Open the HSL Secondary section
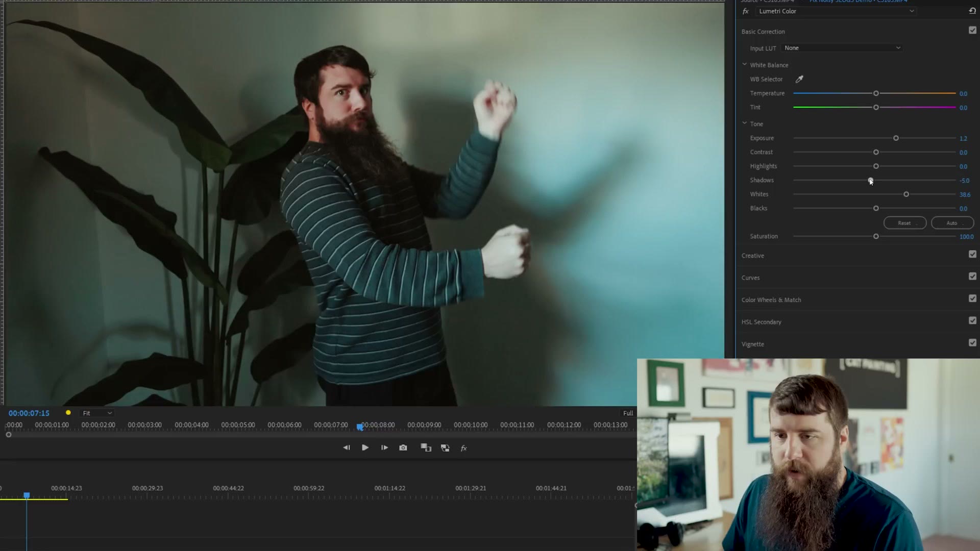980x551 pixels. (761, 322)
